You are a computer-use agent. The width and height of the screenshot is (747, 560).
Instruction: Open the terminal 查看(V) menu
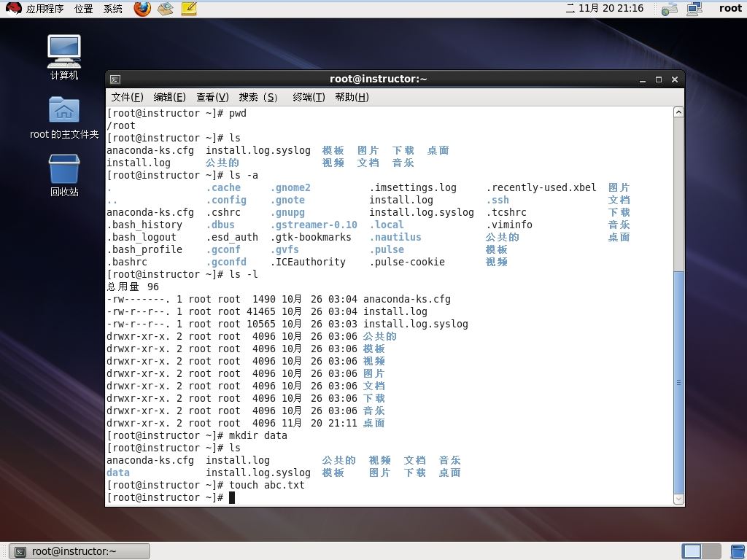[212, 97]
